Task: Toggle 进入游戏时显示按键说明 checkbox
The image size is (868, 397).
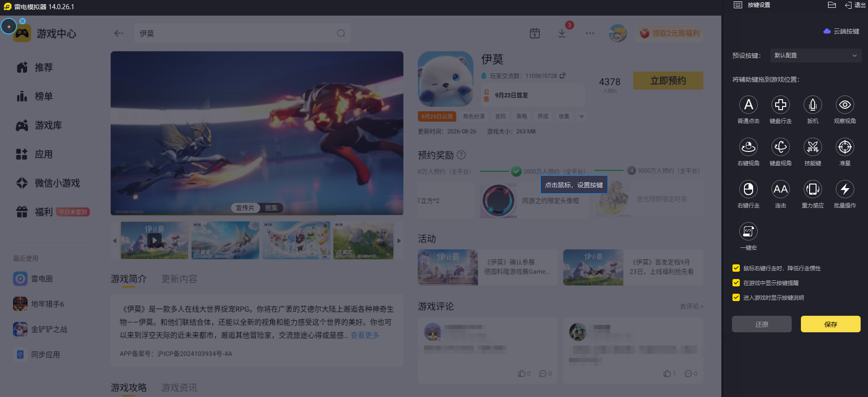Action: click(736, 297)
